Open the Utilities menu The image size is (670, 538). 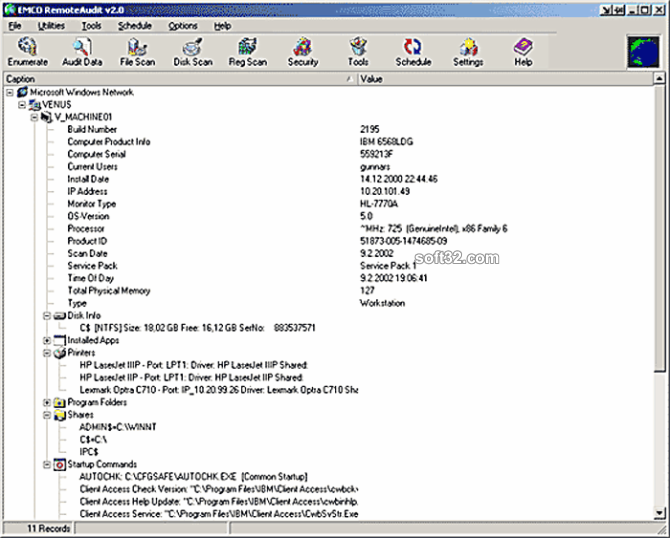[51, 26]
